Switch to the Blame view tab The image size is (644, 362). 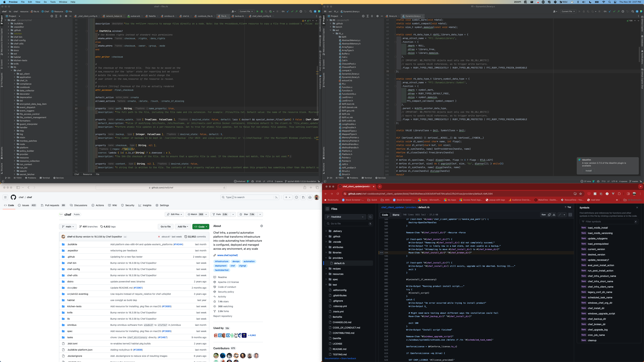(x=396, y=215)
